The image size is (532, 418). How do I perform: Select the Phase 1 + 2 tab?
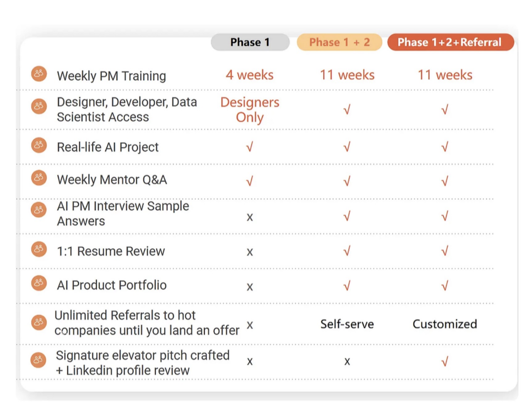point(339,42)
